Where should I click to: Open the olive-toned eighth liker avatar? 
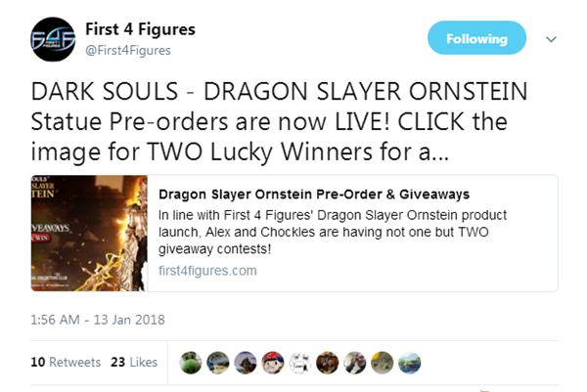tap(382, 363)
